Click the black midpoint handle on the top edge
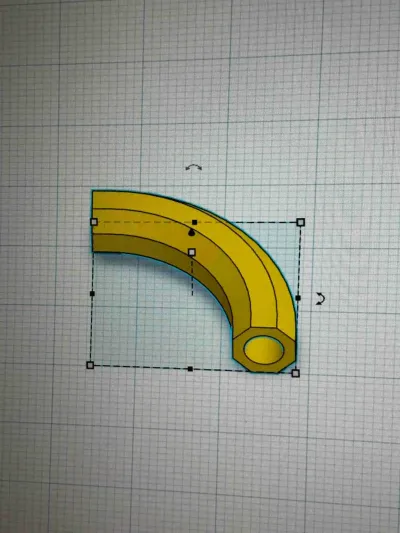 pos(194,222)
